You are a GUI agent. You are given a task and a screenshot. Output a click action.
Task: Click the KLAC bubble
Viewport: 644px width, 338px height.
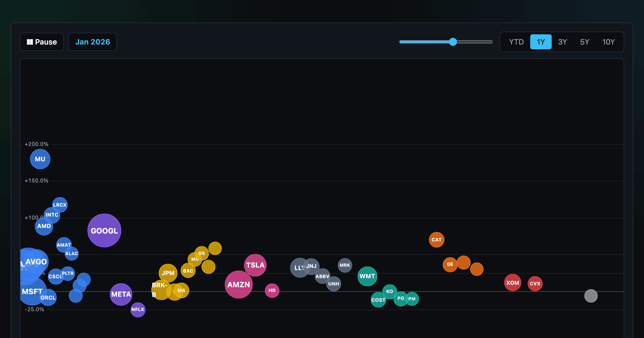(72, 253)
